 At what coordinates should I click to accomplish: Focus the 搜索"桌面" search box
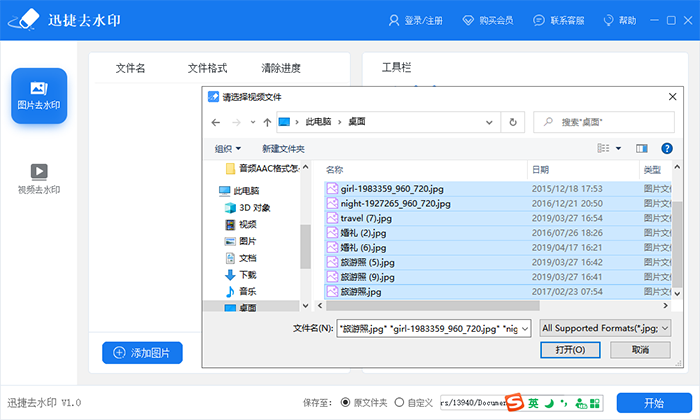coord(604,122)
